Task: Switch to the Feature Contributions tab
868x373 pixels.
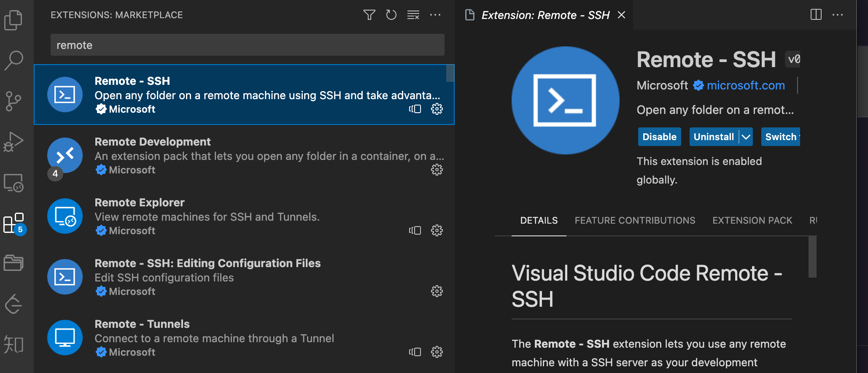Action: pos(635,220)
